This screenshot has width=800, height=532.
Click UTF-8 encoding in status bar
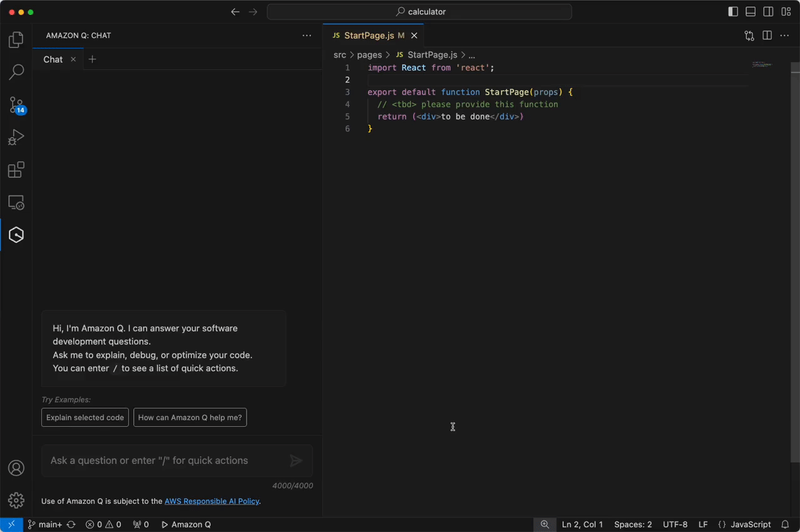pyautogui.click(x=675, y=524)
